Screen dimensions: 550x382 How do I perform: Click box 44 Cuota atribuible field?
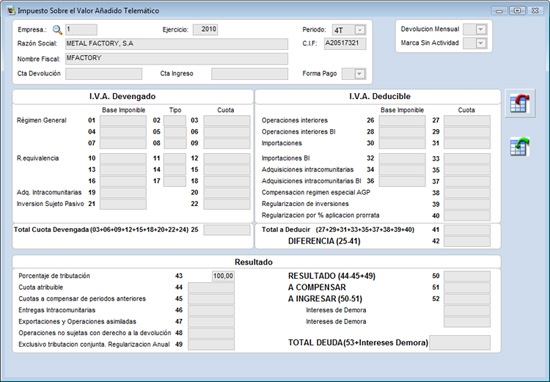[x=211, y=288]
